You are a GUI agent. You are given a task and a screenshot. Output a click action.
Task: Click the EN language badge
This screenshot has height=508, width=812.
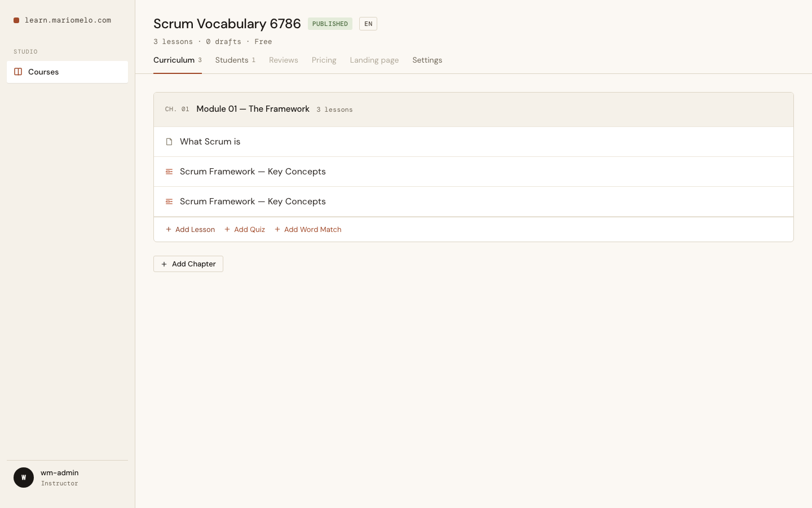(x=368, y=24)
